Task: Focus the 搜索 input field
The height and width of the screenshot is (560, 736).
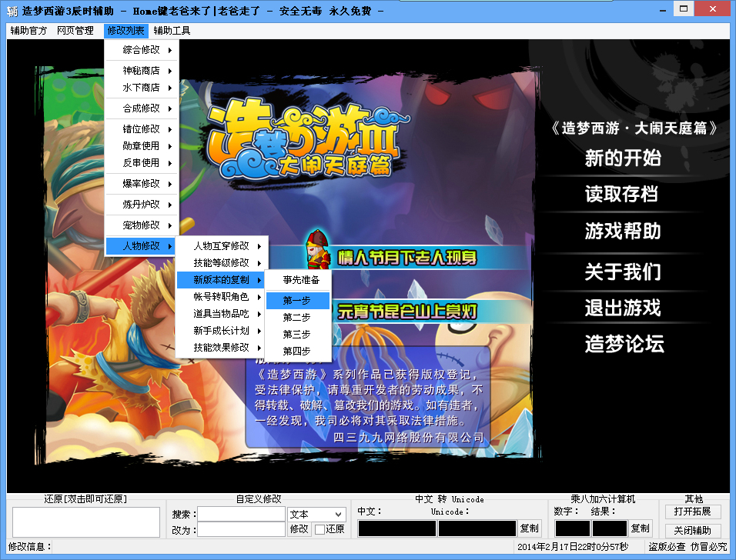Action: (x=241, y=514)
